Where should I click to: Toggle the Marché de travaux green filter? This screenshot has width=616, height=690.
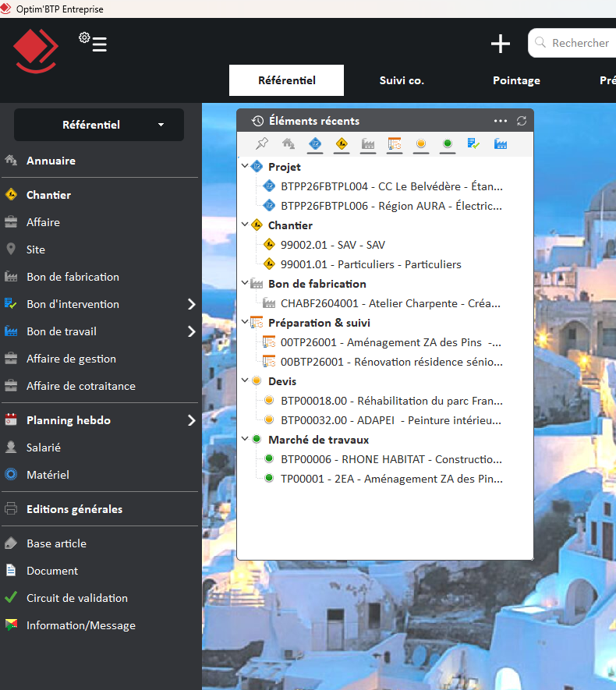coord(448,143)
